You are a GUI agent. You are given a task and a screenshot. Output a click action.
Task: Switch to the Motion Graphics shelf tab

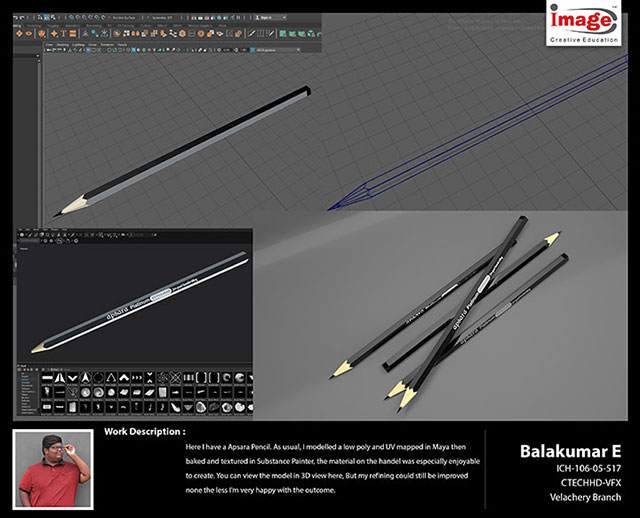(x=200, y=26)
